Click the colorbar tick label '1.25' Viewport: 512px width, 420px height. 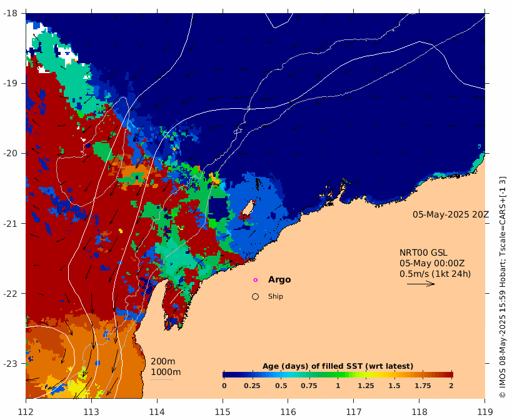coord(366,386)
